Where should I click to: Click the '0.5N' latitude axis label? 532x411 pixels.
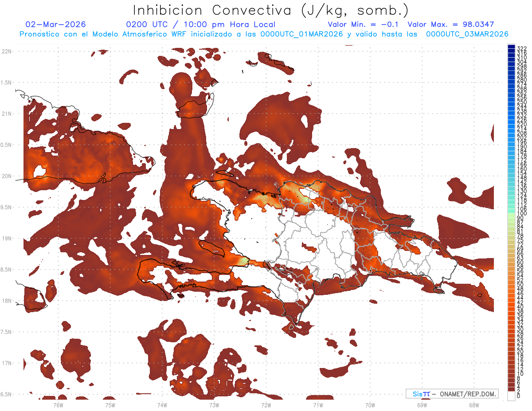point(6,145)
